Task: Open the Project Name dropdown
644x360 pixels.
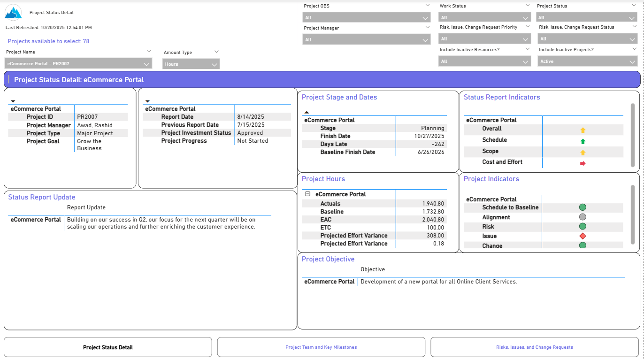Action: point(78,64)
